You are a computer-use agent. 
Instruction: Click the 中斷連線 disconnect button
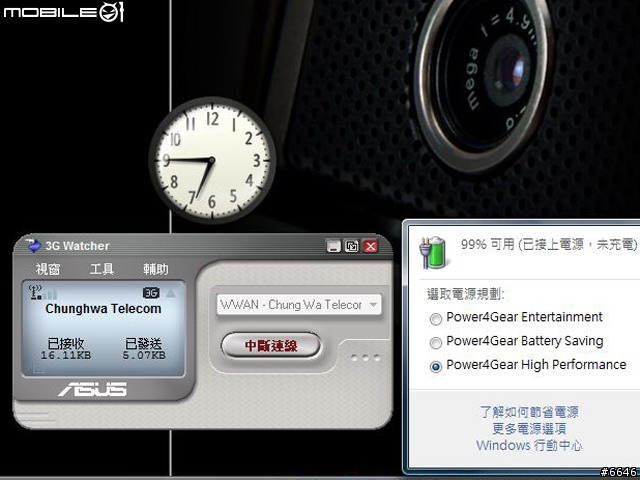pos(271,346)
